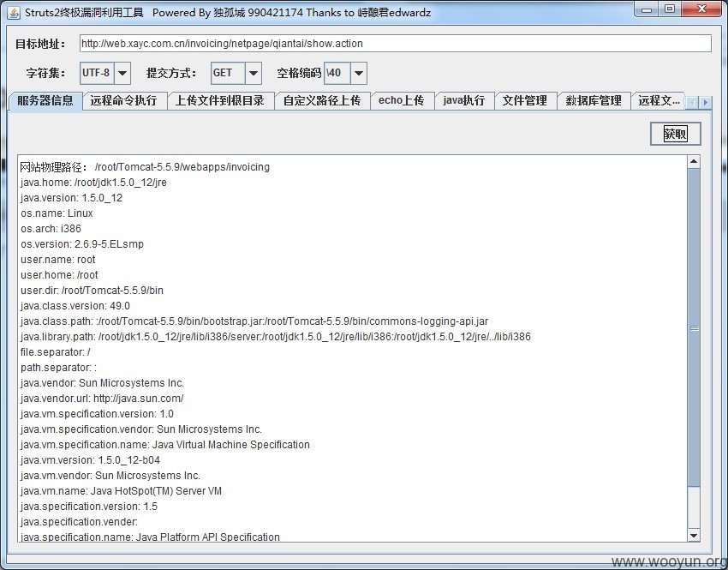The image size is (728, 570).
Task: Click the java.specification.vender line
Action: [79, 522]
